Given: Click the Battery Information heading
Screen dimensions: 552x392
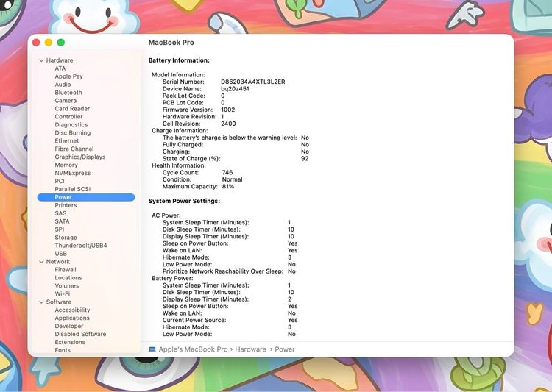Looking at the screenshot, I should [x=179, y=60].
